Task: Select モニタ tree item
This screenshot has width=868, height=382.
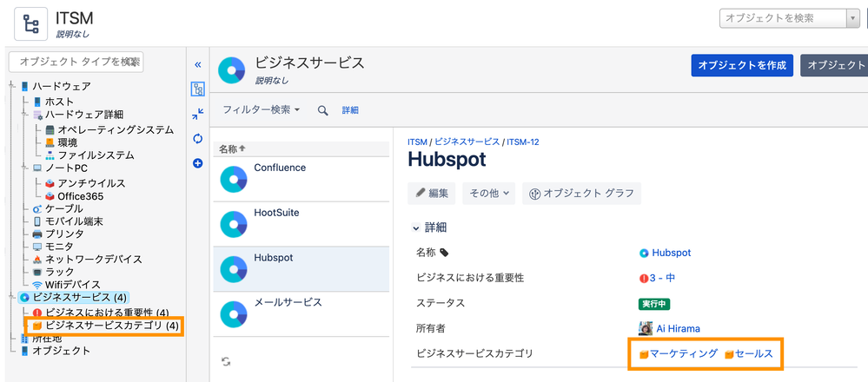Action: (x=59, y=247)
